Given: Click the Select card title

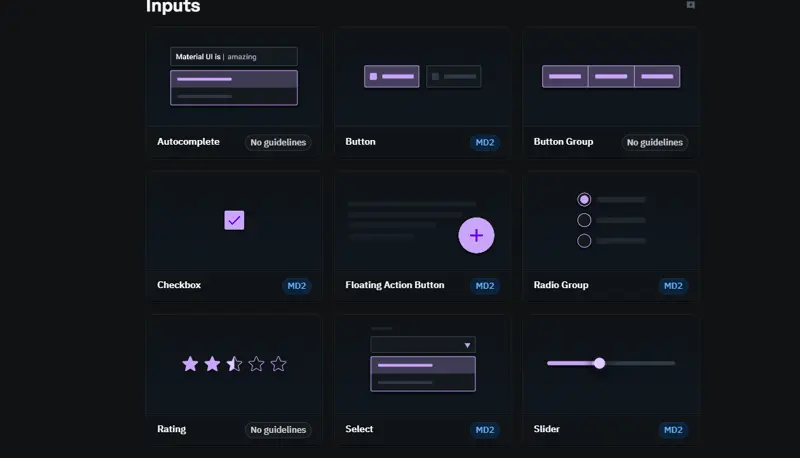Looking at the screenshot, I should click(359, 429).
